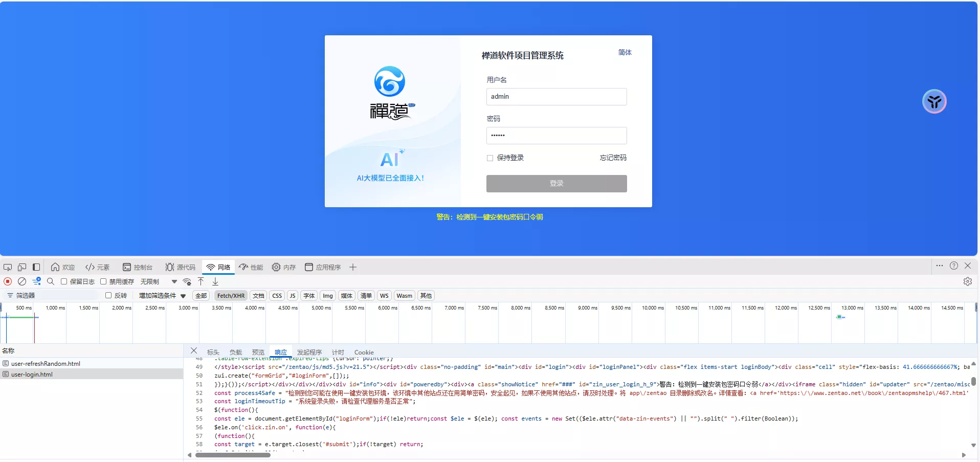Viewport: 980px width, 462px height.
Task: Stop recording network log red button
Action: coord(8,281)
